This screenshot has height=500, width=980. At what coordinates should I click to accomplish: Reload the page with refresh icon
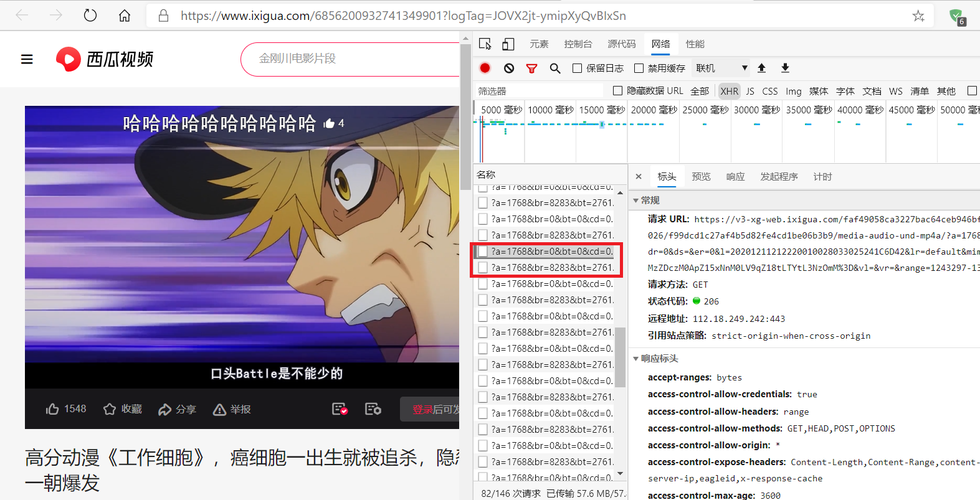coord(90,15)
